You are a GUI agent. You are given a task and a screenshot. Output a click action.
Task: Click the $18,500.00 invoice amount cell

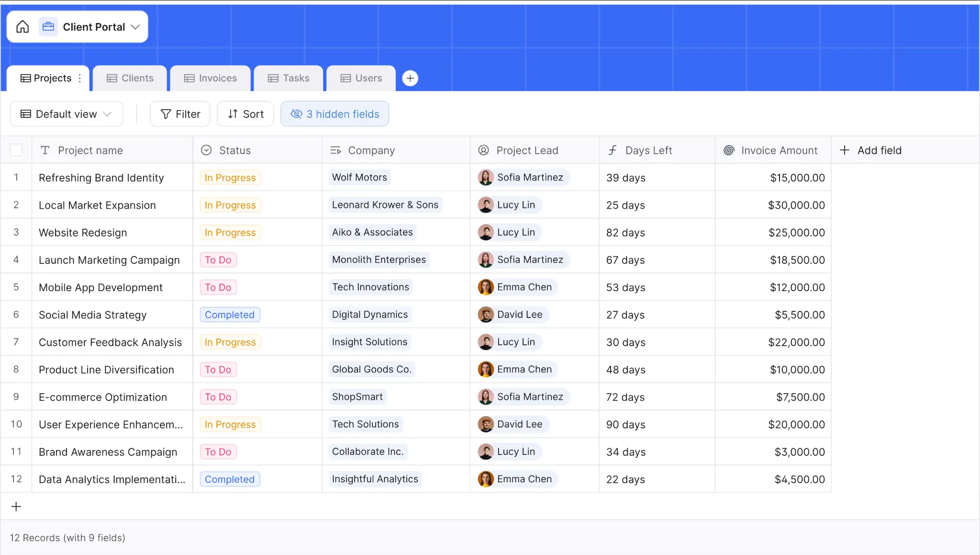click(773, 260)
